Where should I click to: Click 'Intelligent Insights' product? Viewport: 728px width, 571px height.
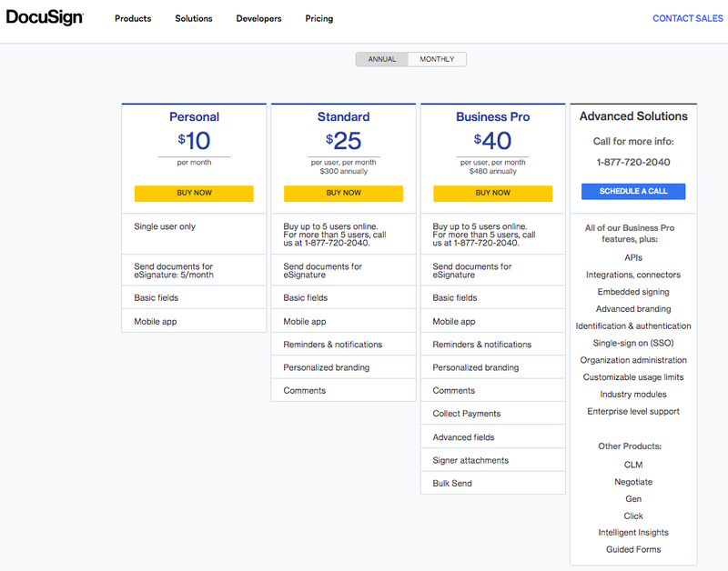pos(633,533)
